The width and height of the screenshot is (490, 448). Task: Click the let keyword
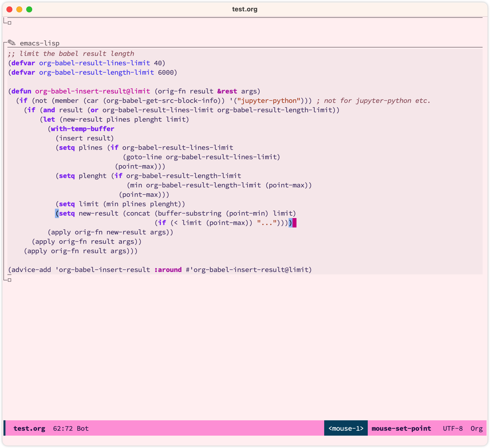(x=49, y=119)
